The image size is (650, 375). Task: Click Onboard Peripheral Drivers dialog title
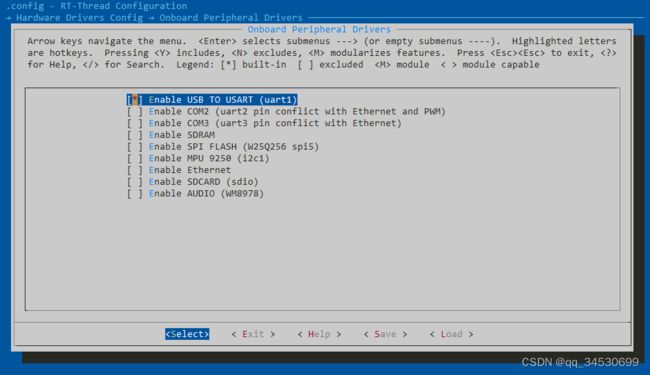pos(319,29)
